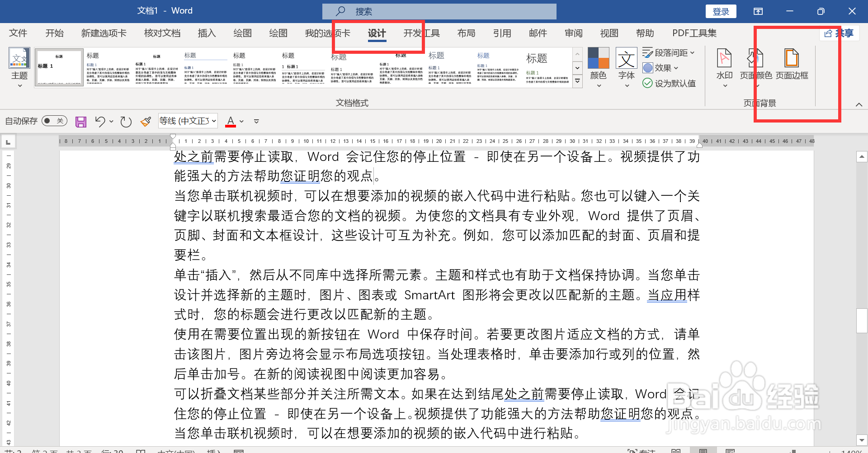
Task: Switch to the File (文件) tab
Action: [18, 33]
